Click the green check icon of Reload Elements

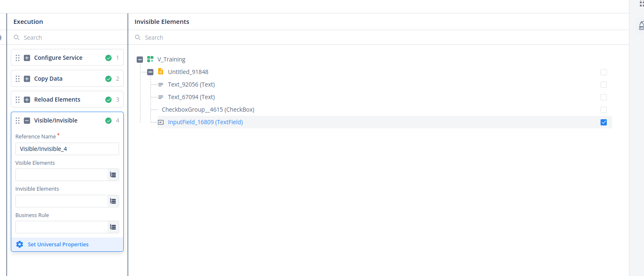click(x=109, y=100)
